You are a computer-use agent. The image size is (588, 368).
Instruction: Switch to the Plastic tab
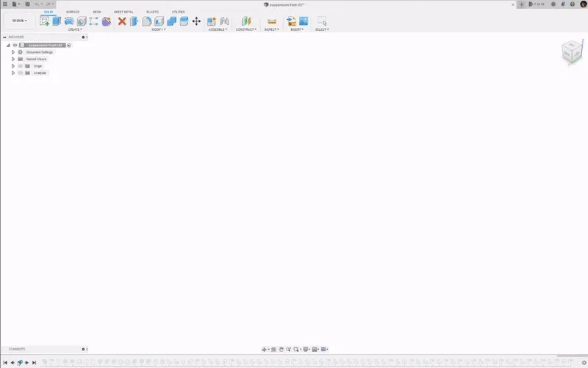click(153, 12)
